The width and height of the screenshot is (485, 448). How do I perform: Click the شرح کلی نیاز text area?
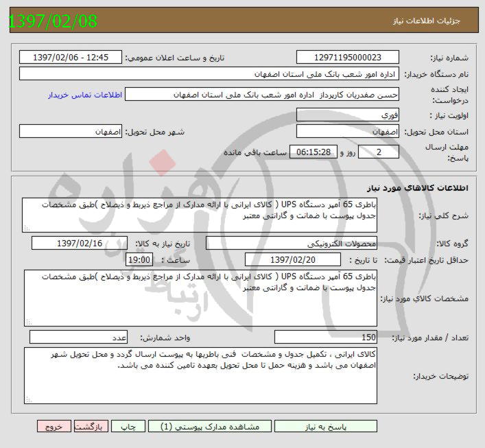pyautogui.click(x=200, y=215)
